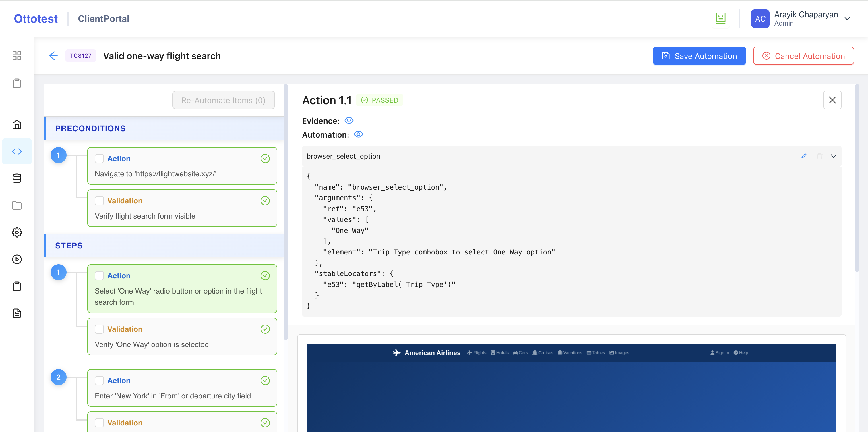Check the Verify 'One Way' option validation checkbox

click(99, 329)
